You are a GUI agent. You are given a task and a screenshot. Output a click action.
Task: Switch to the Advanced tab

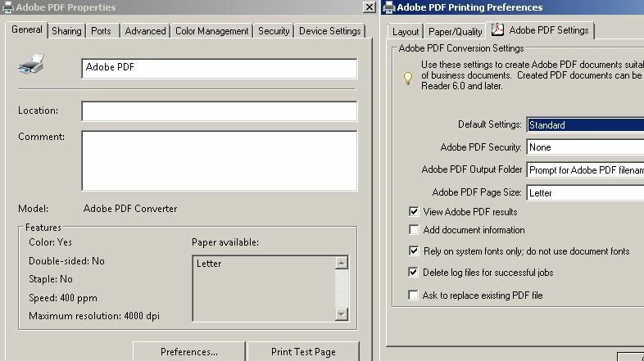pyautogui.click(x=145, y=31)
